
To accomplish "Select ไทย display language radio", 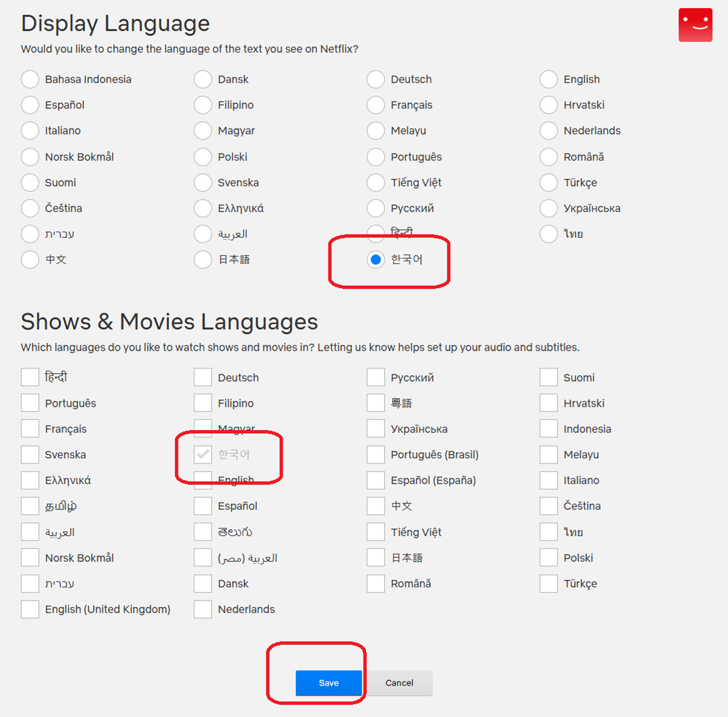I will (x=548, y=234).
